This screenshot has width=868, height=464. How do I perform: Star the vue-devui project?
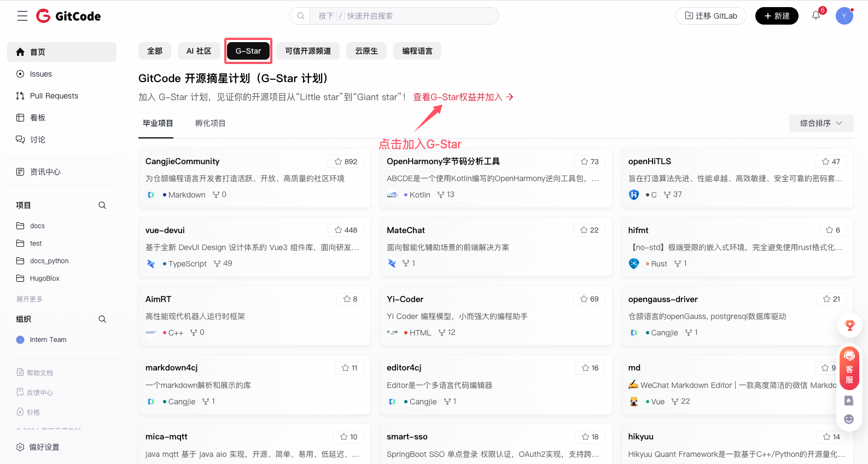[345, 230]
